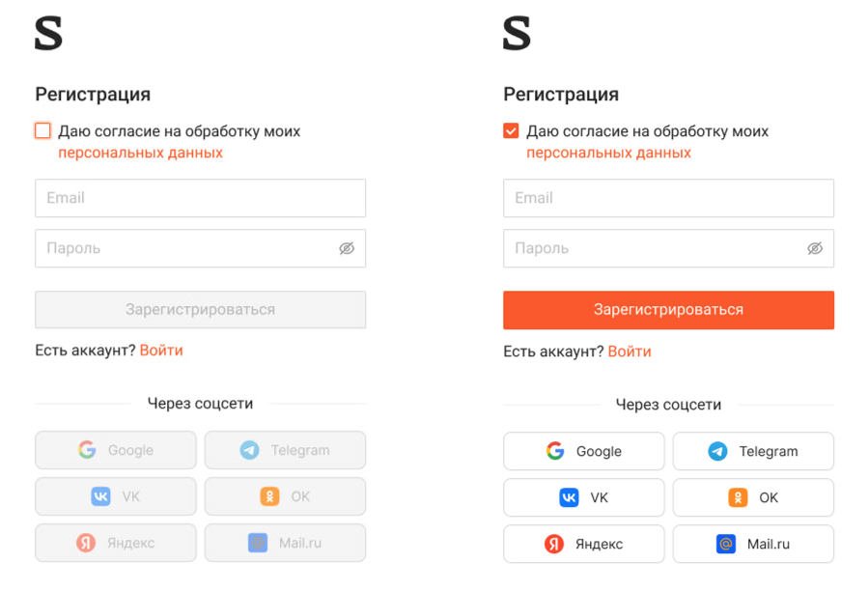
Task: Click the greyed-out Telegram icon in the disabled form
Action: 249,450
